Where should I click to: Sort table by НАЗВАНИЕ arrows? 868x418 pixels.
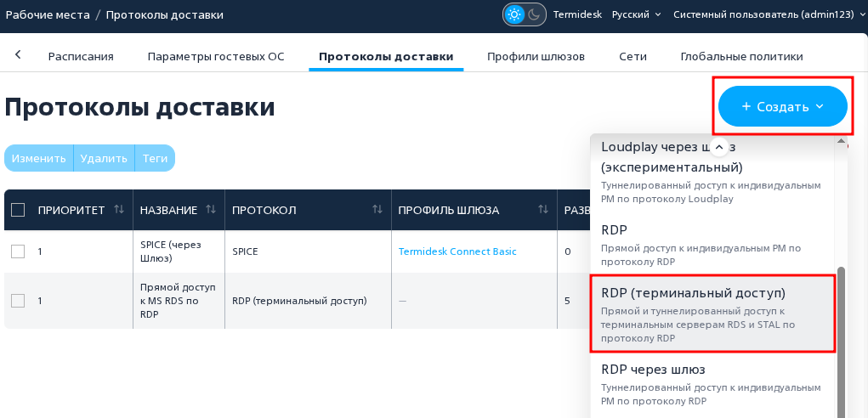click(211, 210)
